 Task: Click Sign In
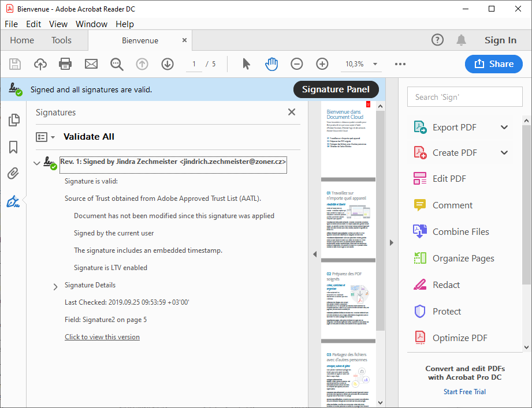pyautogui.click(x=500, y=40)
